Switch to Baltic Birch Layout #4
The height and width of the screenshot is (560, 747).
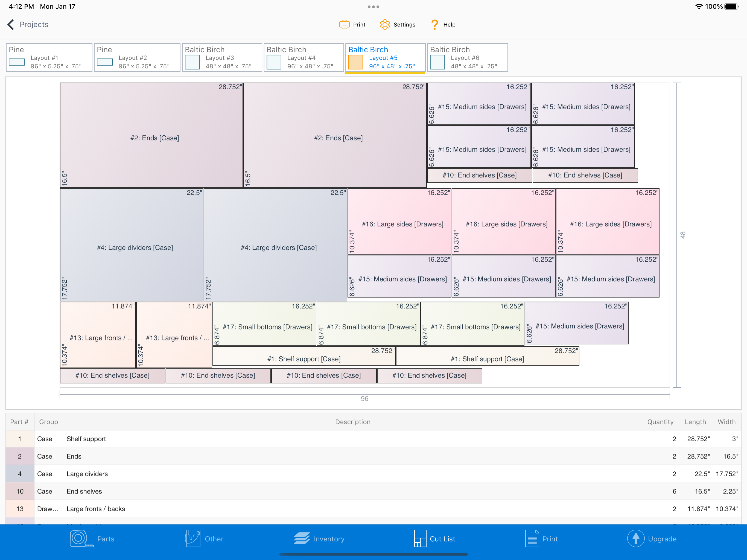coord(304,57)
